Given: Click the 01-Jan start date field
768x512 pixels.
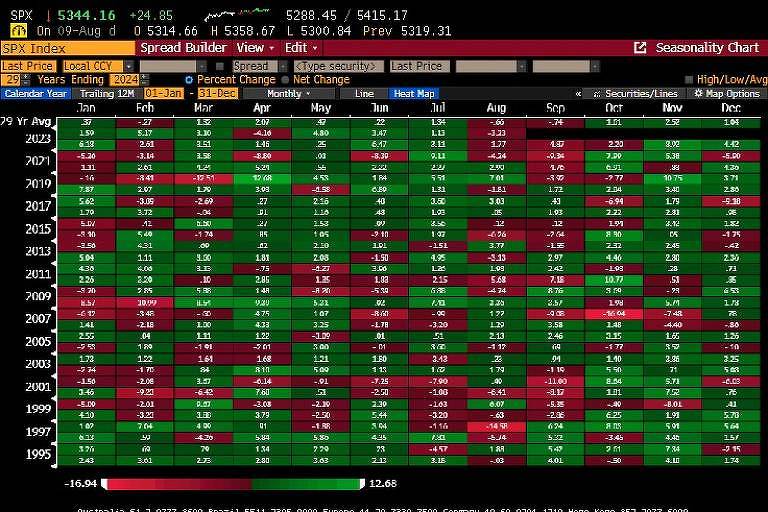Looking at the screenshot, I should [x=164, y=93].
